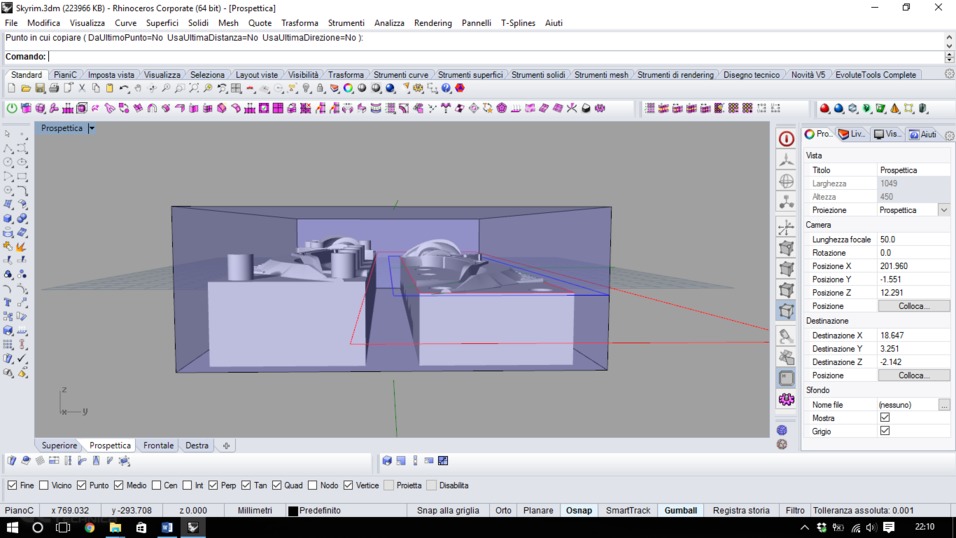Click the Print icon
The image size is (956, 538).
point(54,88)
